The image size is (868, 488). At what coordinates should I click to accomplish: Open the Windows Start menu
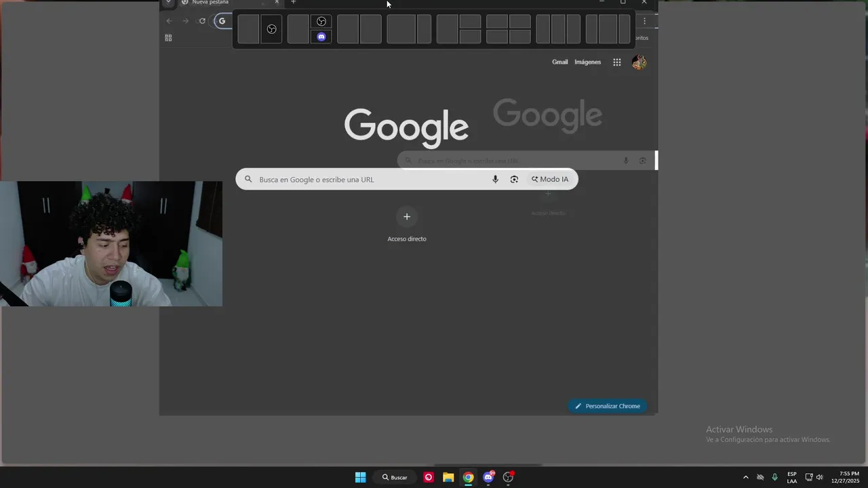(361, 477)
